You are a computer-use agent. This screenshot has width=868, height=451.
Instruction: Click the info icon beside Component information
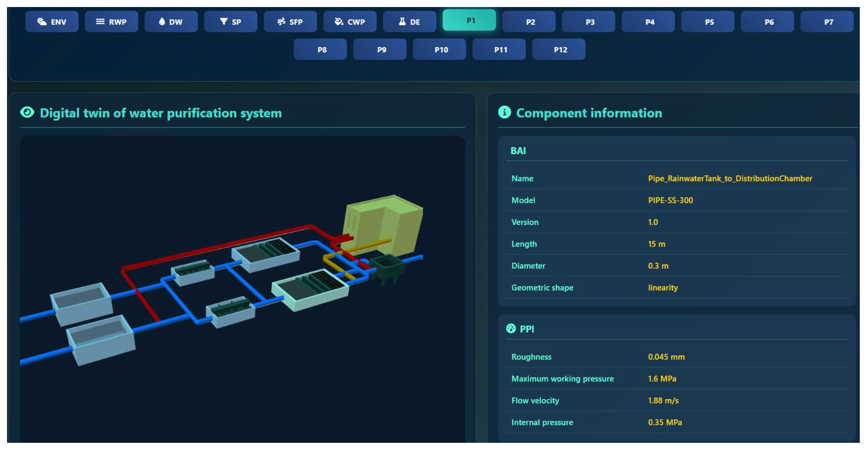point(504,112)
